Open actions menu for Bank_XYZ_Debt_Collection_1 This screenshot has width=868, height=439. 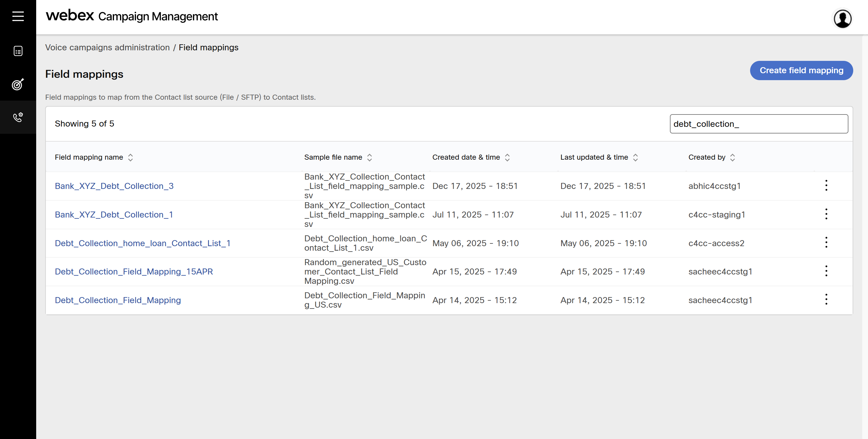point(826,214)
